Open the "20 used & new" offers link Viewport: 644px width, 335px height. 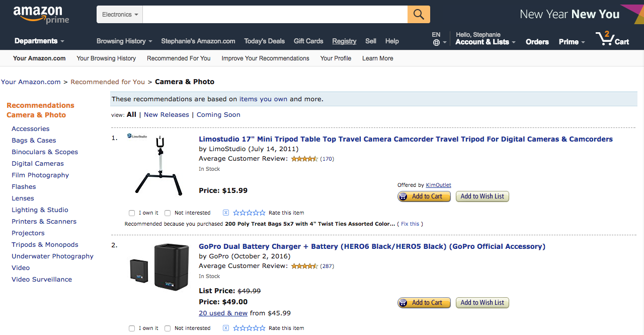pos(223,313)
